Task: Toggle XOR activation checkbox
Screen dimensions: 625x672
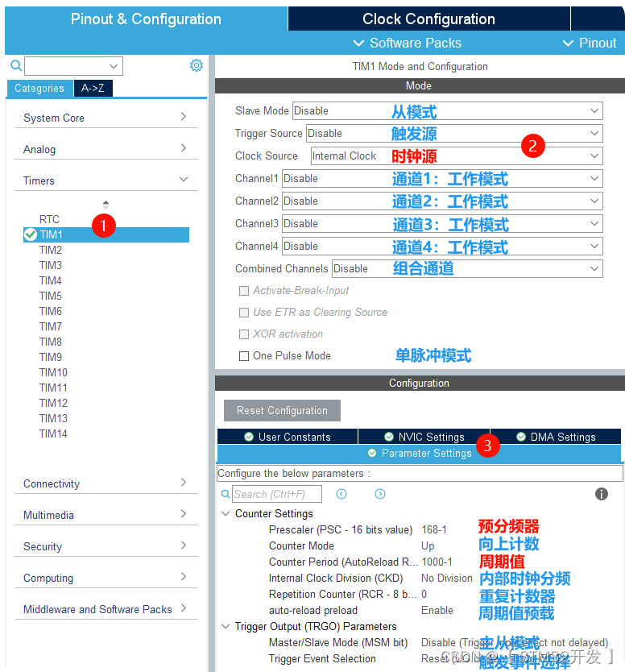Action: pyautogui.click(x=244, y=334)
